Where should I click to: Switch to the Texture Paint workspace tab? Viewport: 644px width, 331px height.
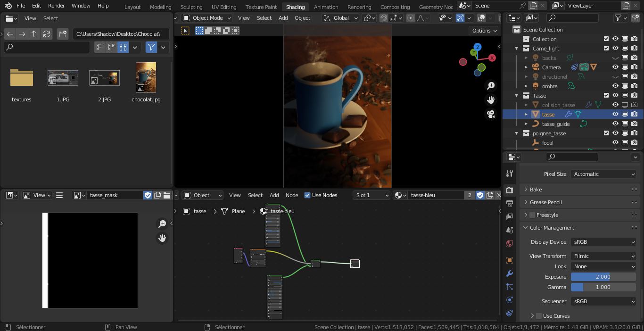point(261,7)
